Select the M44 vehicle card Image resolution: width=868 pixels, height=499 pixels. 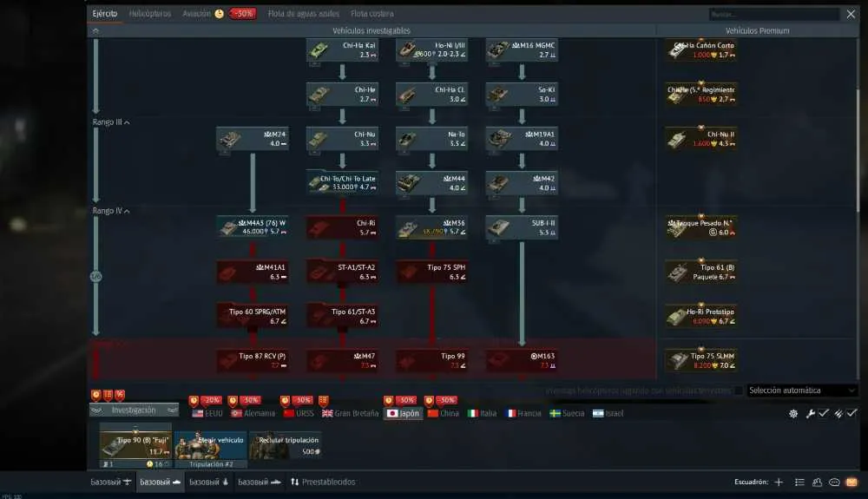[431, 182]
